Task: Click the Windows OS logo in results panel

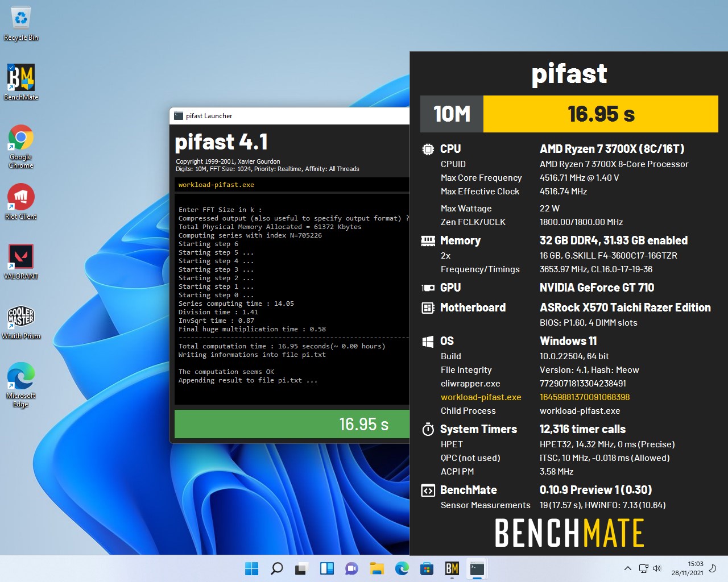Action: click(428, 342)
